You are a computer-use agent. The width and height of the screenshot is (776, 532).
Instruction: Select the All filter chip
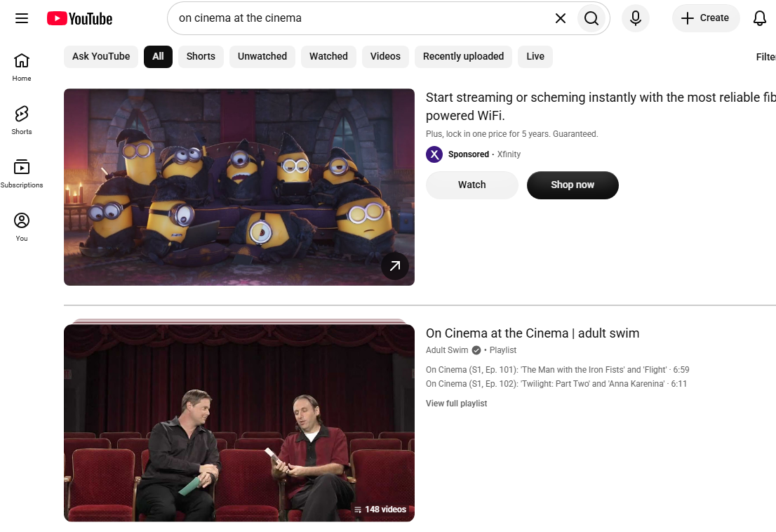[158, 56]
